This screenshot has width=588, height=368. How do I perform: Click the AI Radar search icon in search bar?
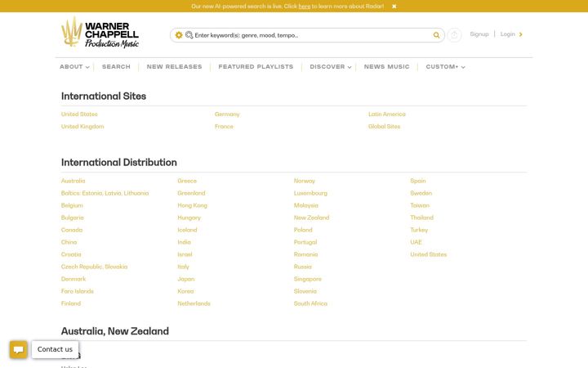click(x=189, y=35)
